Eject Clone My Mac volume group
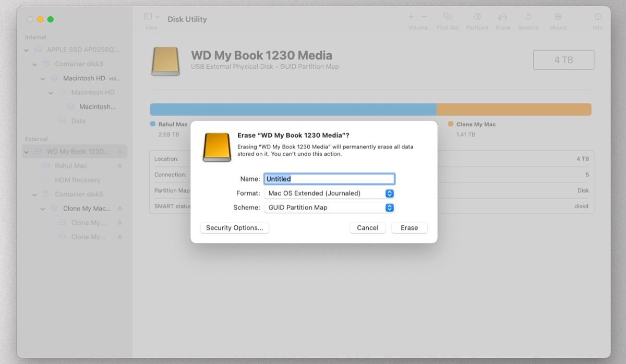This screenshot has width=626, height=364. point(119,209)
